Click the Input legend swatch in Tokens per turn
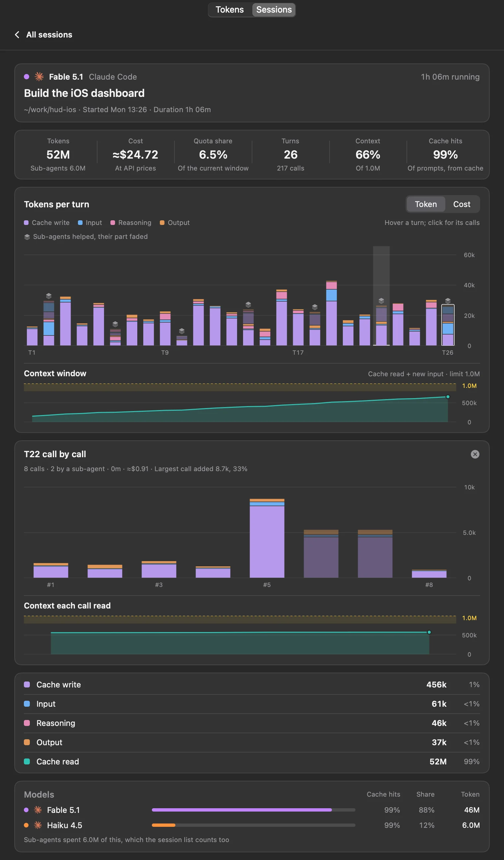This screenshot has height=860, width=504. (80, 223)
